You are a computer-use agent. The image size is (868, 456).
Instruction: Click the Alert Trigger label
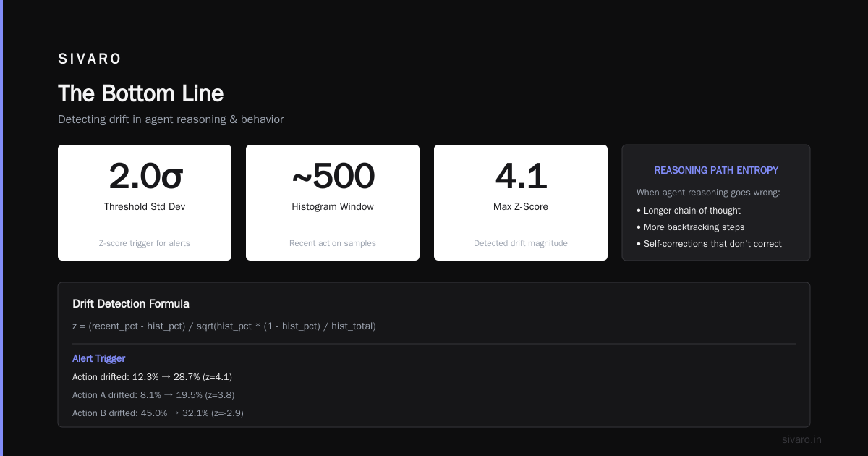click(99, 358)
